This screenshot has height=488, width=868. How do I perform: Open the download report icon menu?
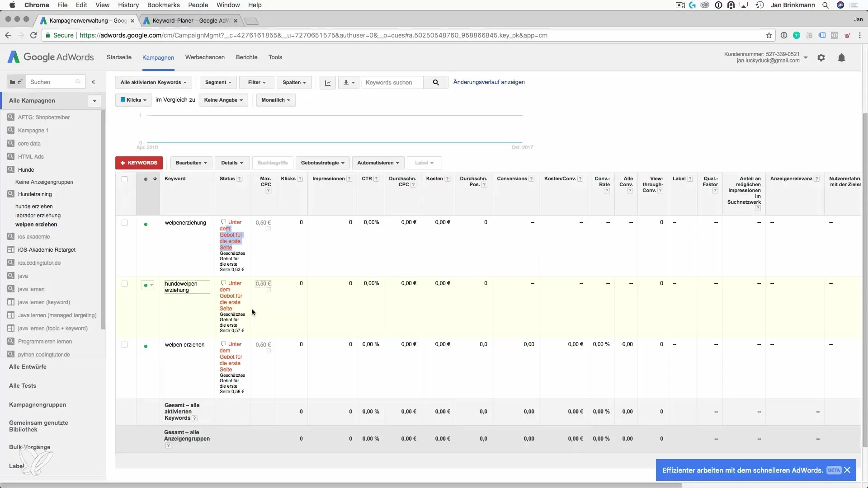coord(349,82)
